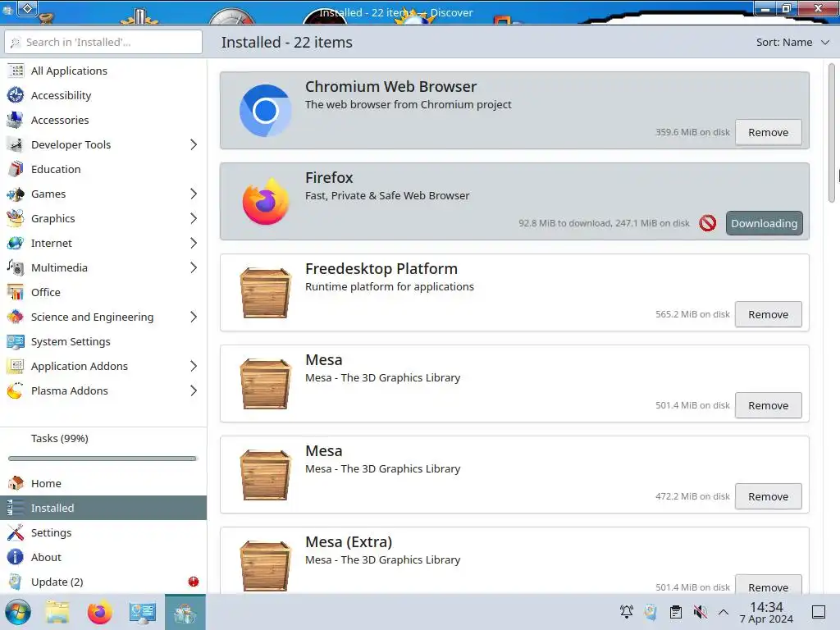Click the Internet globe icon
This screenshot has width=840, height=630.
[x=16, y=243]
